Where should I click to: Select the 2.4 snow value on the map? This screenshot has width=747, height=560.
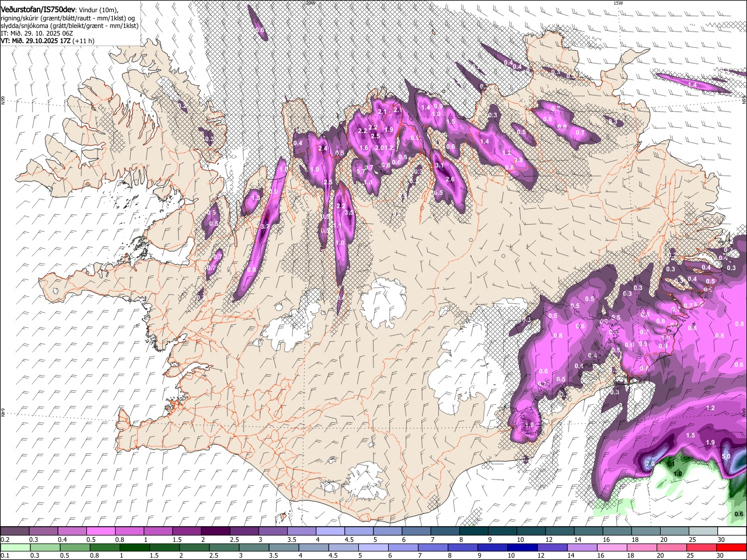coord(322,148)
